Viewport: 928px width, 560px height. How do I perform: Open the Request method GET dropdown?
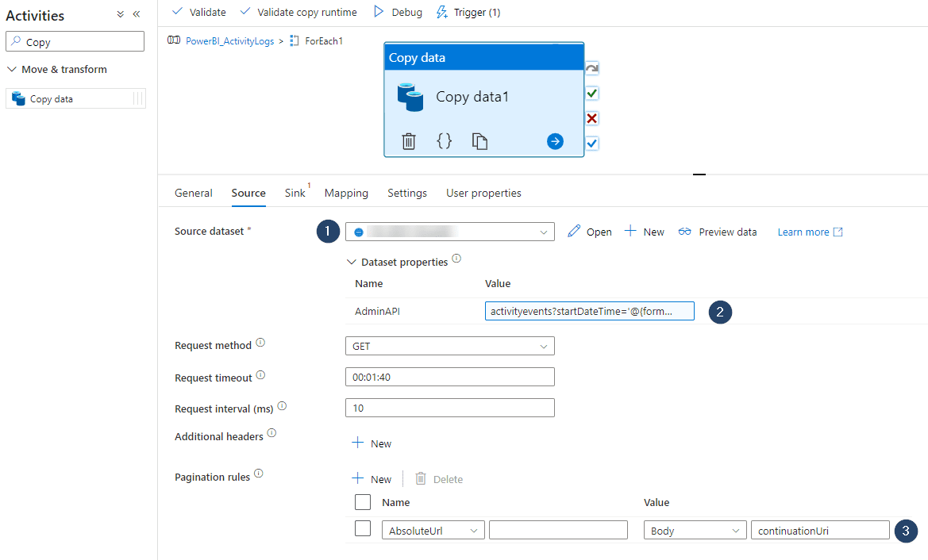(449, 346)
